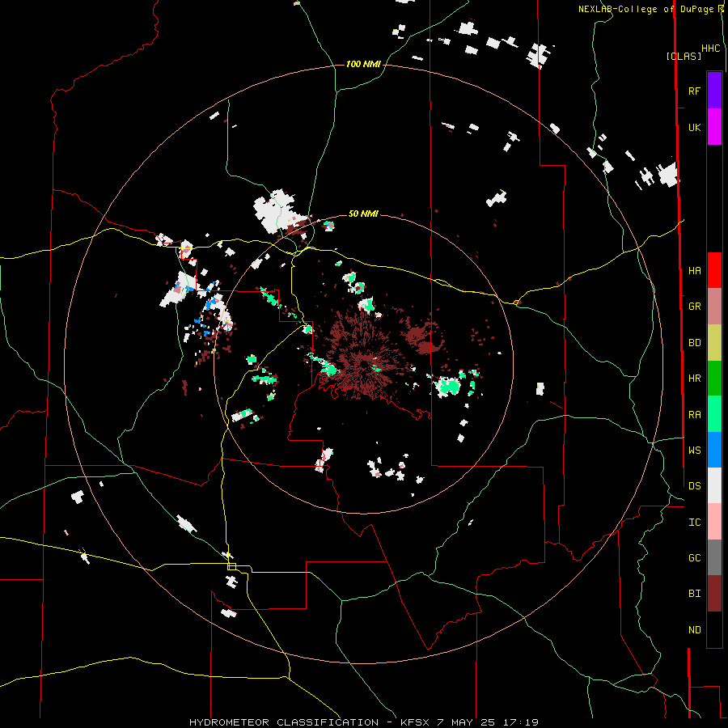Image resolution: width=728 pixels, height=728 pixels.
Task: Click the 'DS' legend label
Action: (x=694, y=486)
